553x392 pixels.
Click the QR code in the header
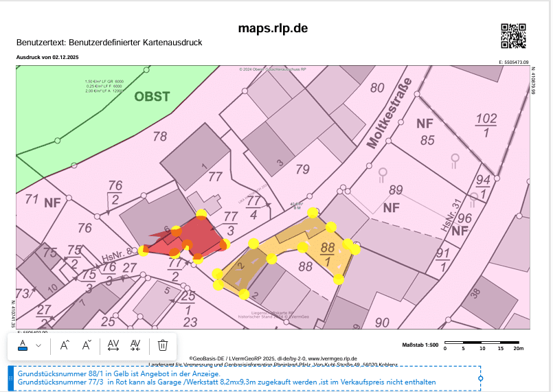tap(513, 36)
